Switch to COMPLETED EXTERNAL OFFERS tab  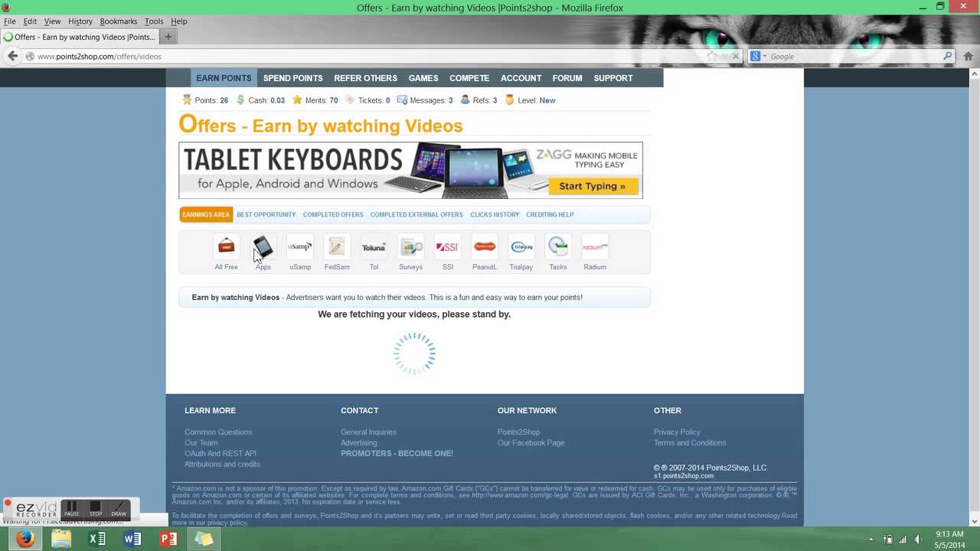[x=416, y=214]
